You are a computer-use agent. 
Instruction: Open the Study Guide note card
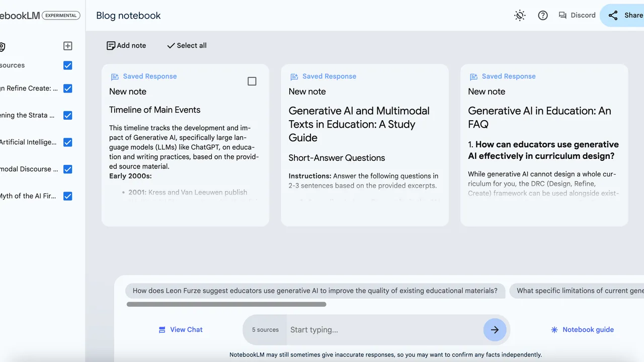pos(365,145)
